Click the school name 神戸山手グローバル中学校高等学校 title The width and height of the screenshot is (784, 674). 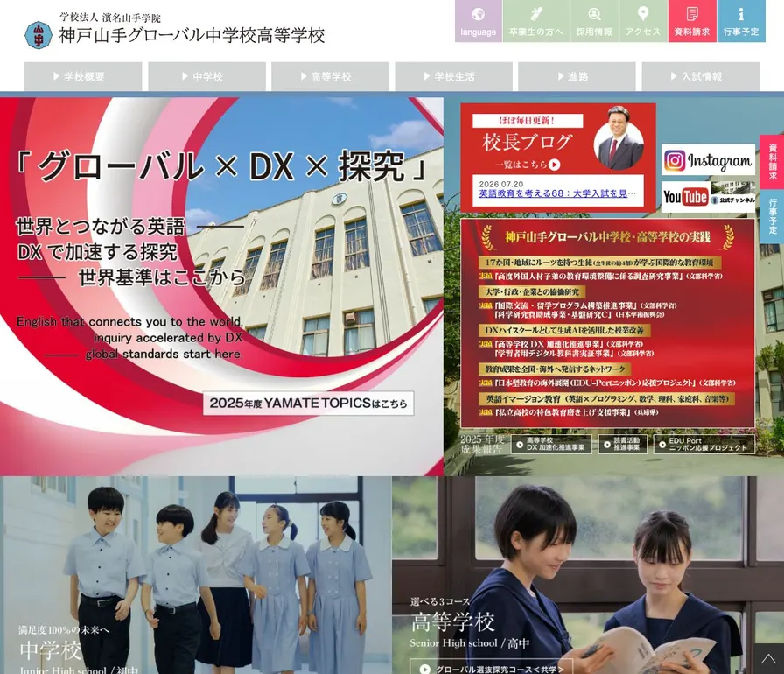192,35
